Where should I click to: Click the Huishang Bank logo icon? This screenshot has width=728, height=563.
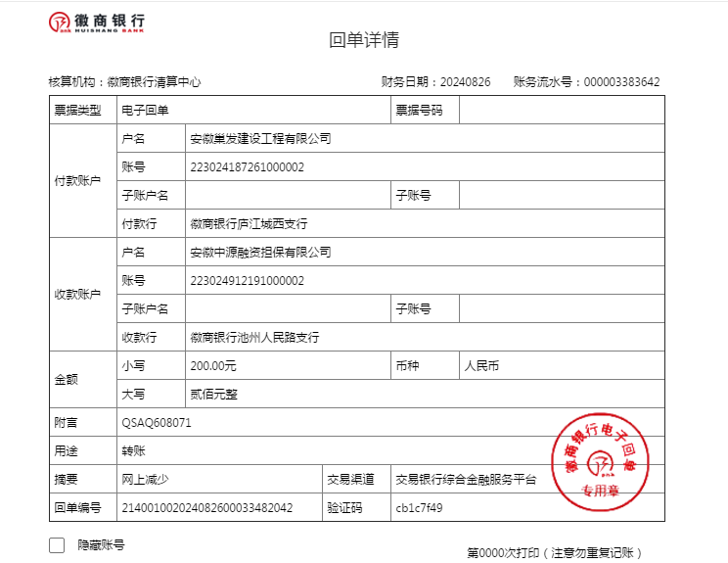click(60, 23)
